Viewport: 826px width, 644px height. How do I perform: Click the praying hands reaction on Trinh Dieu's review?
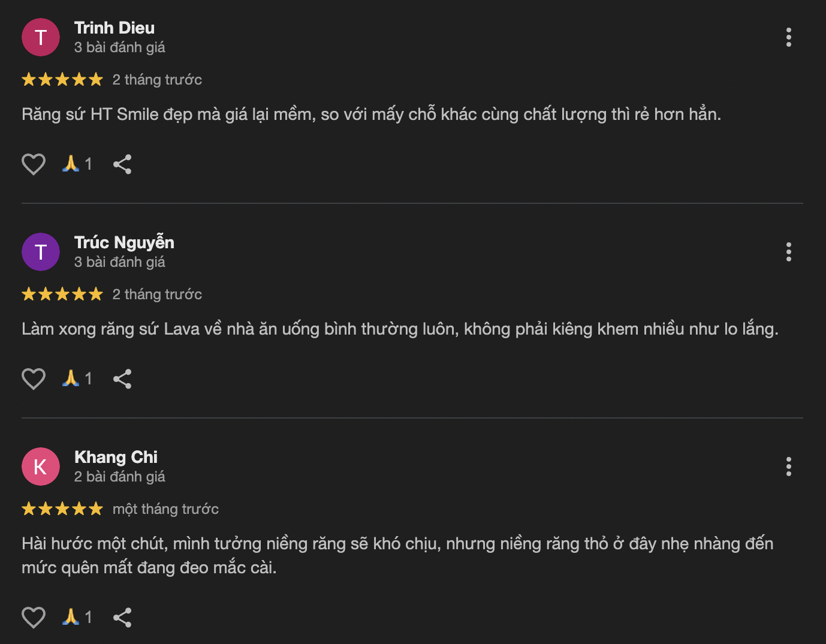click(x=72, y=164)
